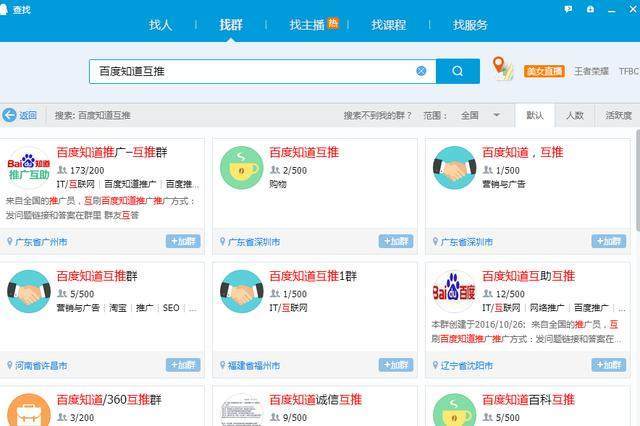
Task: Select the 全国 range value
Action: 469,115
